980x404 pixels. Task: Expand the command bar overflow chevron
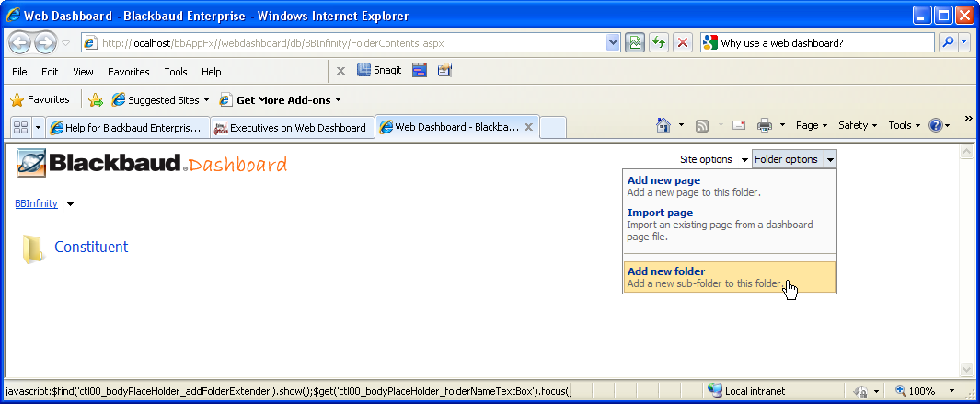(969, 118)
